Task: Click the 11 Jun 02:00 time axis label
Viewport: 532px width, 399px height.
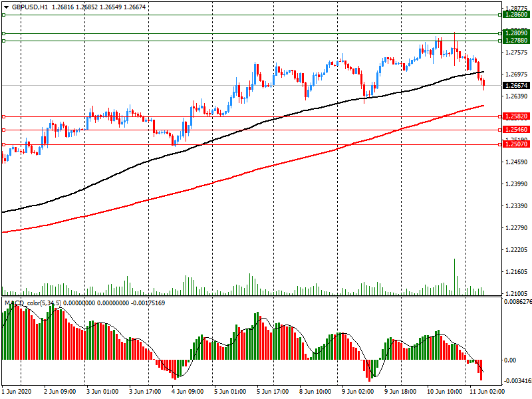Action: coord(487,392)
